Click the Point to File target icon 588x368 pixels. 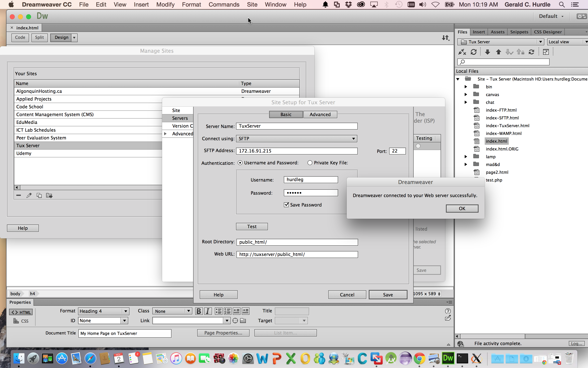[235, 321]
